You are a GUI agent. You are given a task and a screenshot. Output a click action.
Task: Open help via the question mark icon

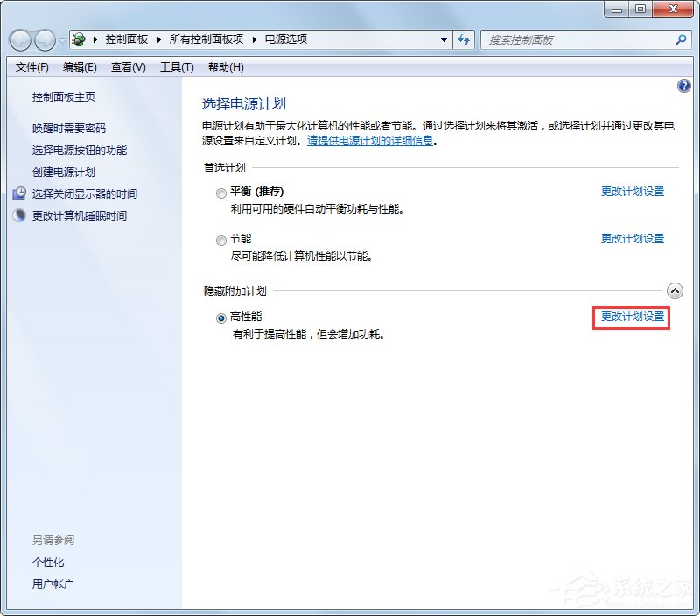pos(683,86)
